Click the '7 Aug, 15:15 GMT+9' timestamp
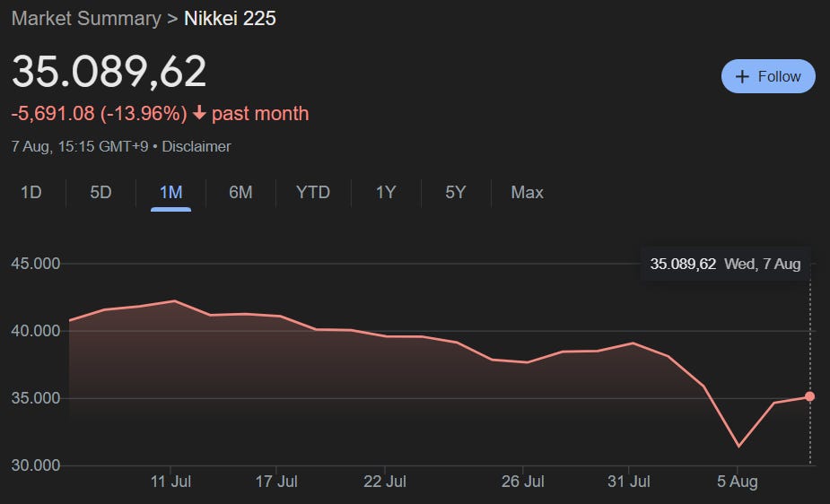The width and height of the screenshot is (830, 504). [x=80, y=146]
